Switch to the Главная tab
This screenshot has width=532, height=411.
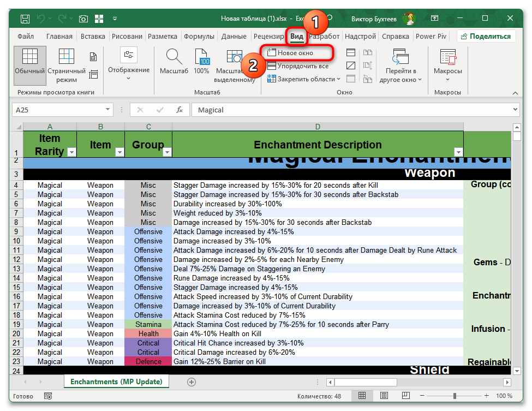[x=59, y=37]
